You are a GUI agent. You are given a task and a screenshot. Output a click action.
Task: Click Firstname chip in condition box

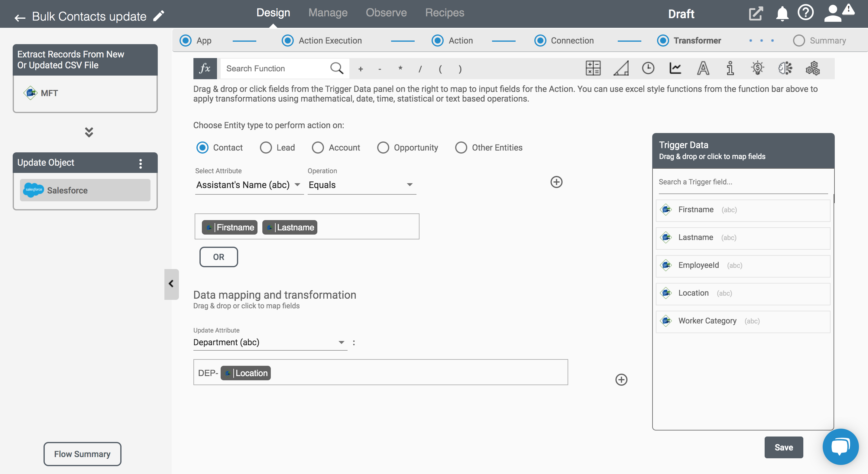point(229,228)
